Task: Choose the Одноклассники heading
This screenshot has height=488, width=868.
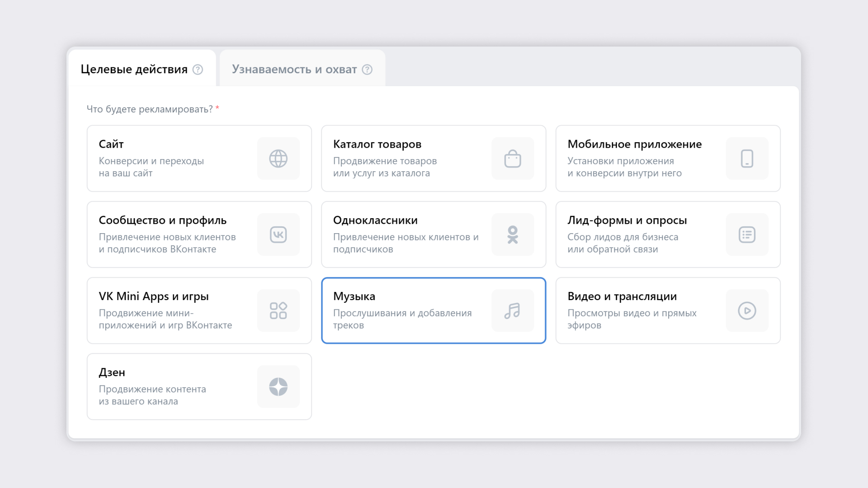Action: click(375, 221)
